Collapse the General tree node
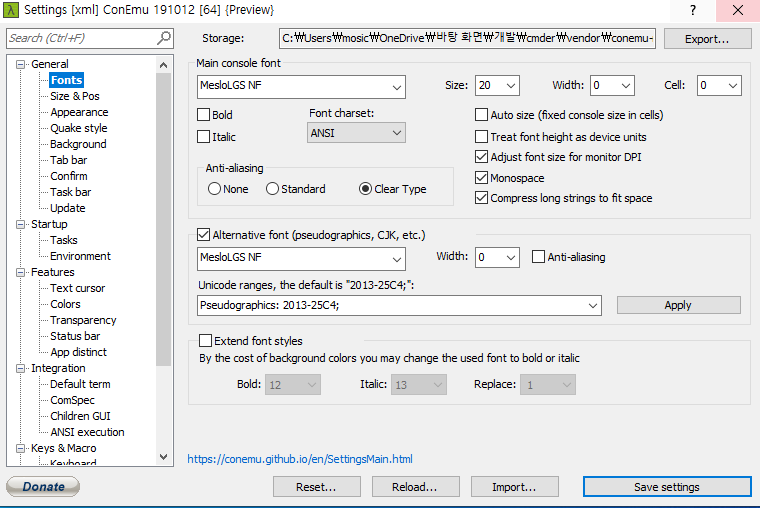This screenshot has height=508, width=760. click(x=20, y=64)
